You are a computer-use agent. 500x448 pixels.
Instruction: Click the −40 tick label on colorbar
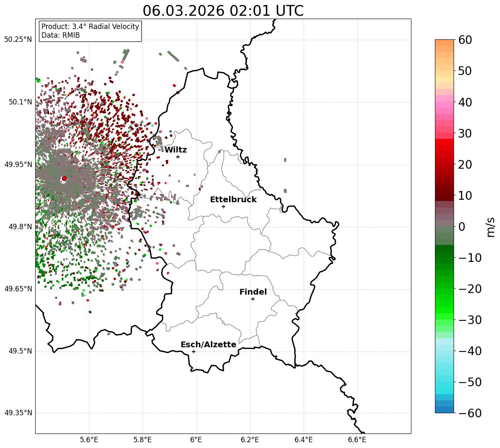point(470,351)
